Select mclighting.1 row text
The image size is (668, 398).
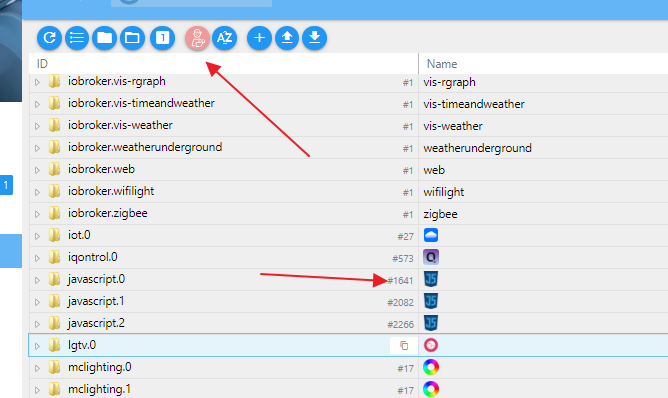99,389
